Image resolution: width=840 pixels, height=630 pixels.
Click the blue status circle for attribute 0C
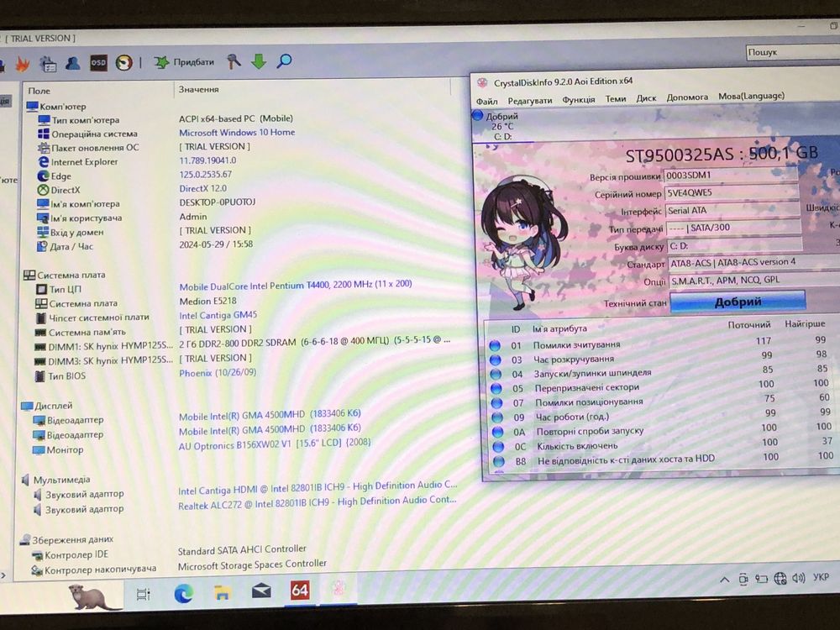[x=498, y=446]
